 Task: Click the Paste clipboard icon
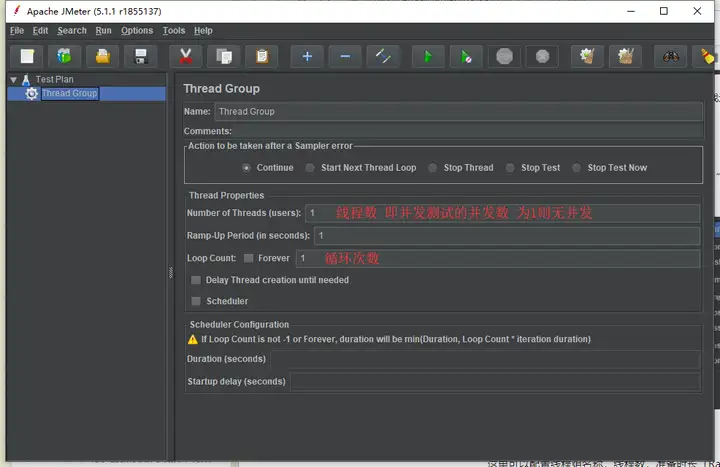coord(262,56)
